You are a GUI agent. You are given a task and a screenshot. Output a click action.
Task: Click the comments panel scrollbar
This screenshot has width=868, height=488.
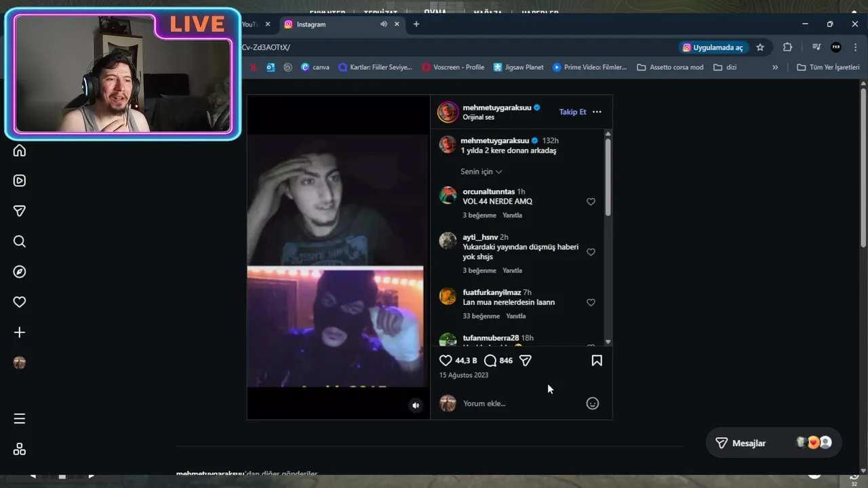(608, 179)
